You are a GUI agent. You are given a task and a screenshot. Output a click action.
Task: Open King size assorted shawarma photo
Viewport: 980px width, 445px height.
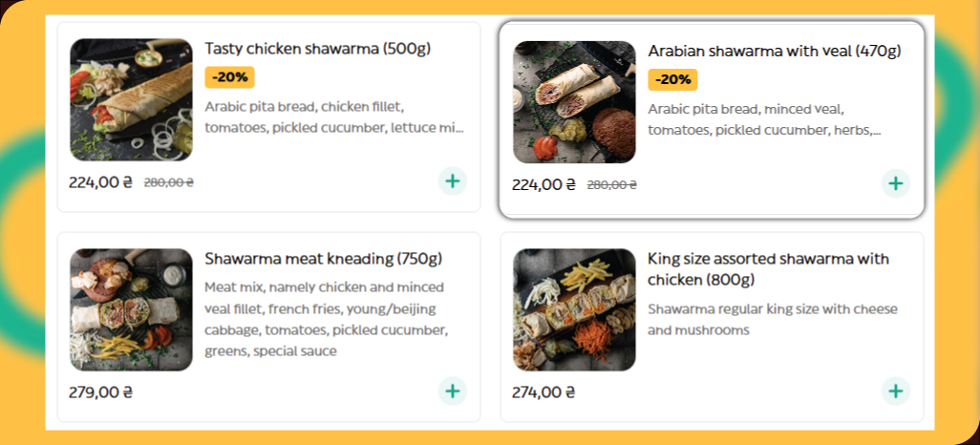coord(574,309)
